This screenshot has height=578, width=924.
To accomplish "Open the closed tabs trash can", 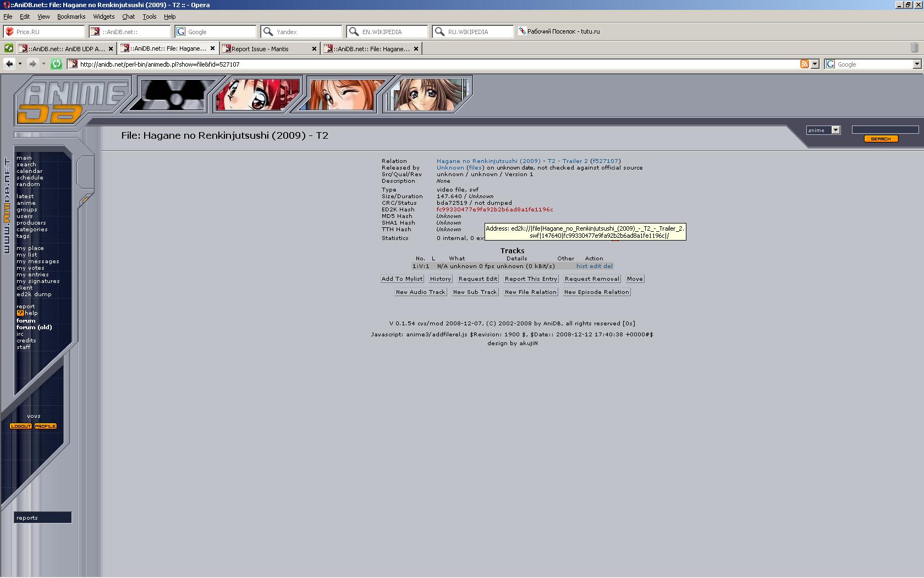I will pyautogui.click(x=914, y=48).
